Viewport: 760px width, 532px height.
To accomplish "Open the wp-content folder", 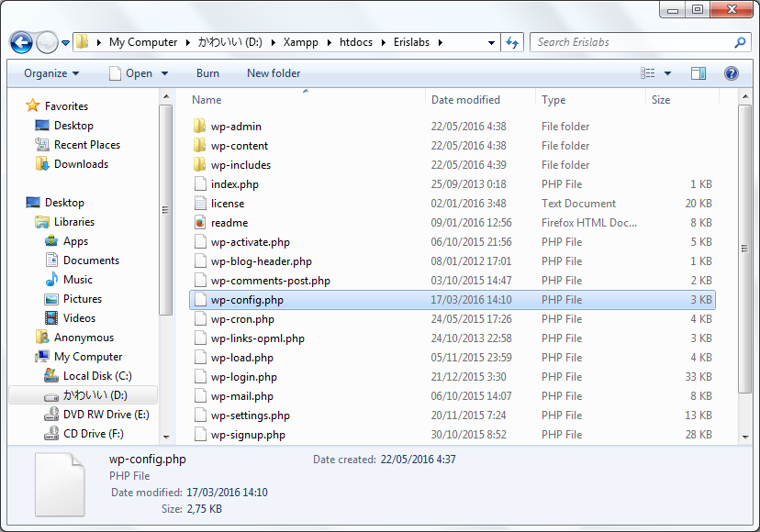I will [238, 145].
